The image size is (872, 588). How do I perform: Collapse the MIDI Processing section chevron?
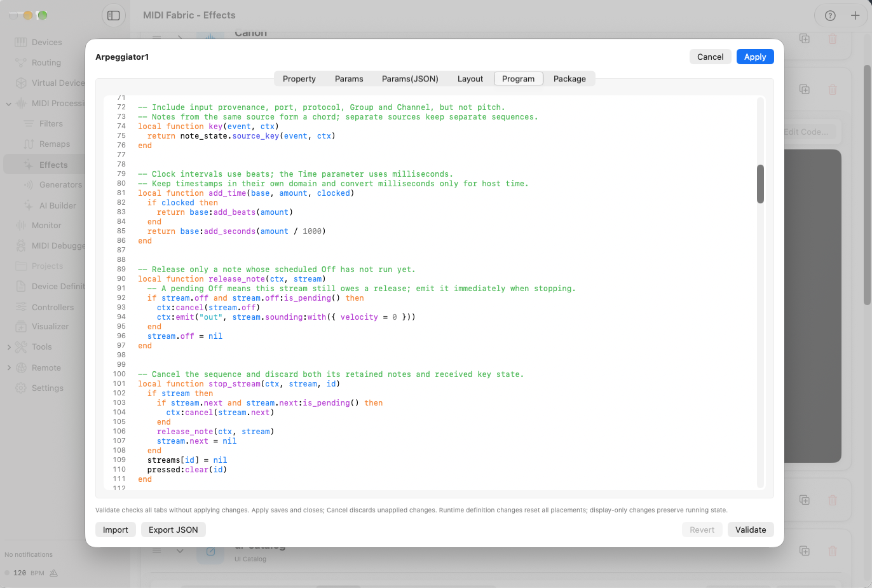pyautogui.click(x=8, y=104)
